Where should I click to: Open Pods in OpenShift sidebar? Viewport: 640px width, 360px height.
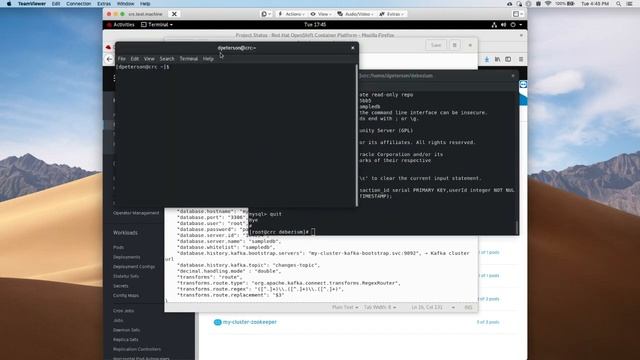tap(118, 247)
